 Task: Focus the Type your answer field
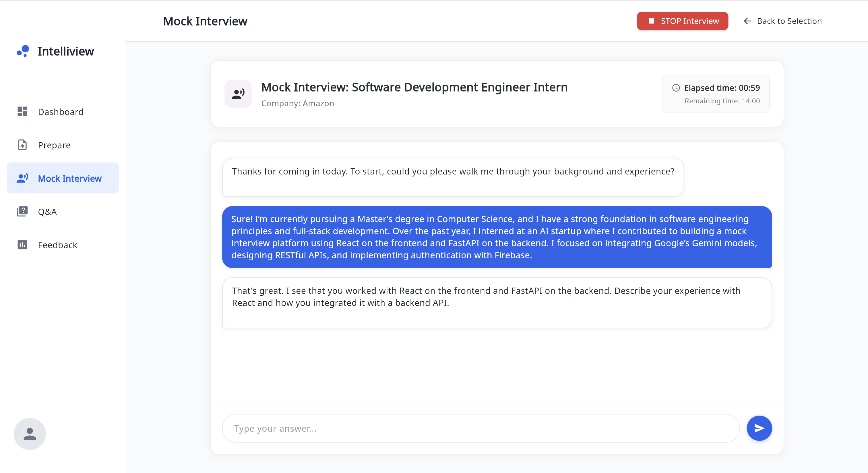(x=480, y=428)
